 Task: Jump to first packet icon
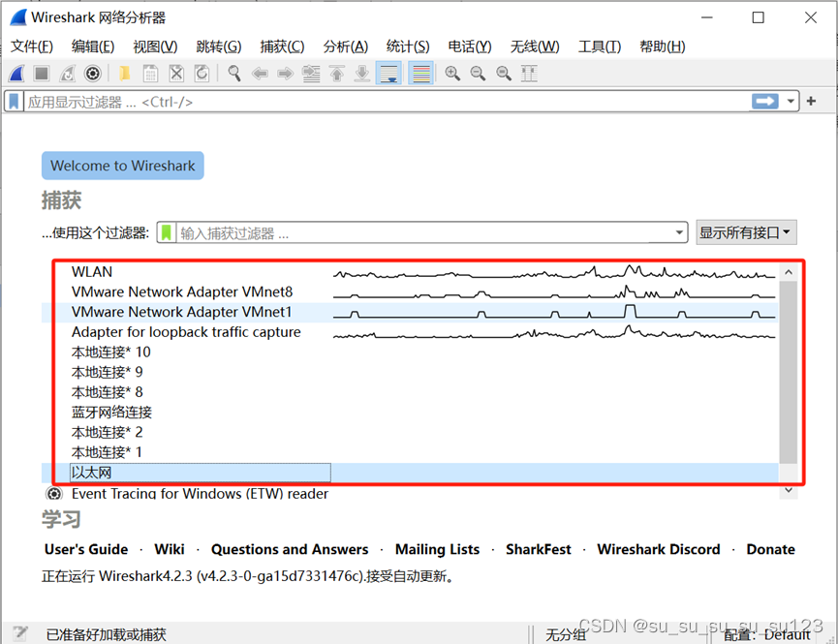337,74
